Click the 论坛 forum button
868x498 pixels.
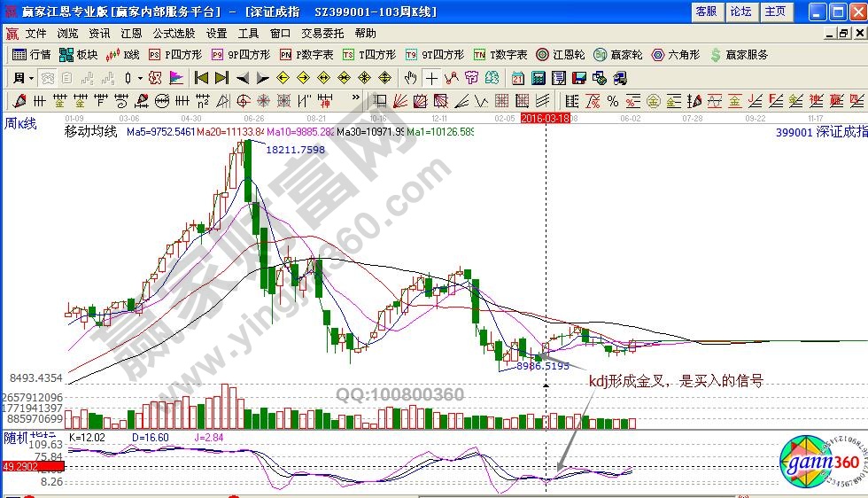click(x=740, y=12)
